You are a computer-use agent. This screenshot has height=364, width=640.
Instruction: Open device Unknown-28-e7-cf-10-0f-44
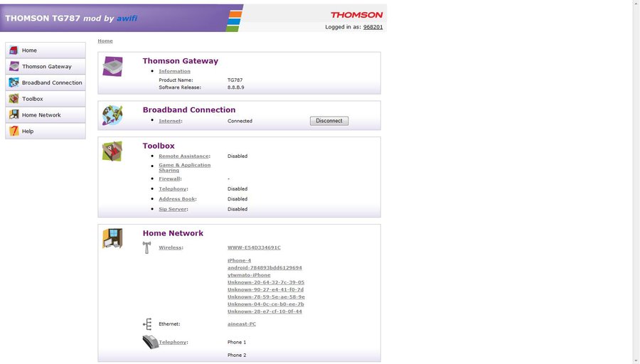265,311
